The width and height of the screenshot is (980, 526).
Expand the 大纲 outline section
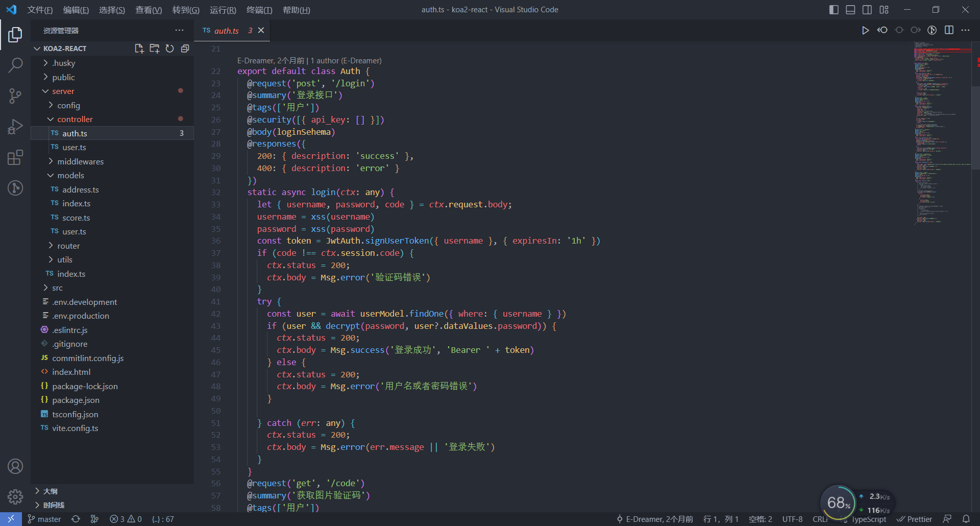(50, 491)
